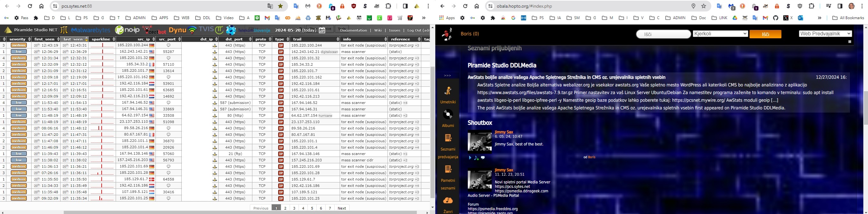Click second Jimmy Sax thumbnail dated 11. 12. 23
The height and width of the screenshot is (214, 868).
click(x=480, y=180)
